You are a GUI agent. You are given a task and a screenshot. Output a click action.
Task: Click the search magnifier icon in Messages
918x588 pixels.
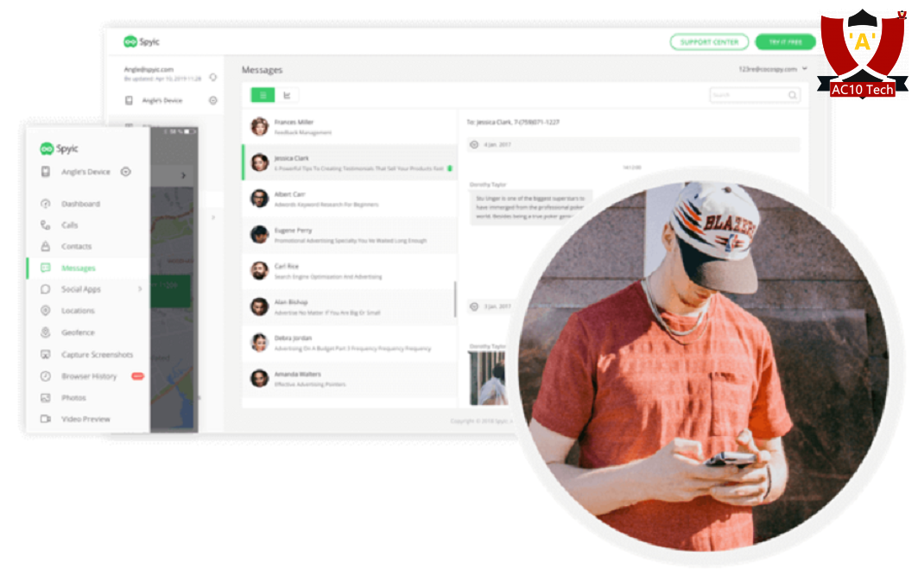(792, 95)
